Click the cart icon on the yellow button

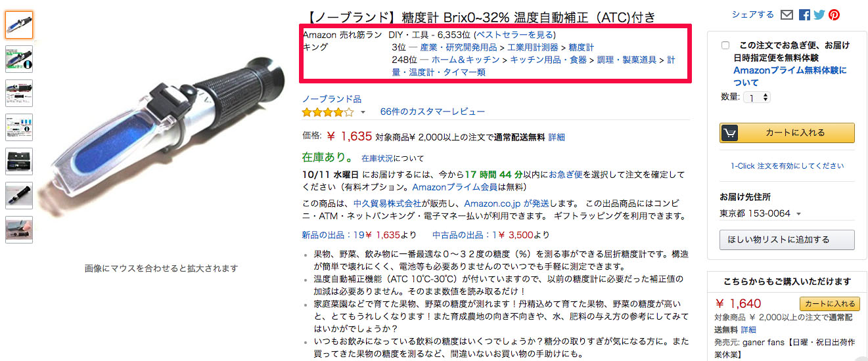tap(729, 133)
